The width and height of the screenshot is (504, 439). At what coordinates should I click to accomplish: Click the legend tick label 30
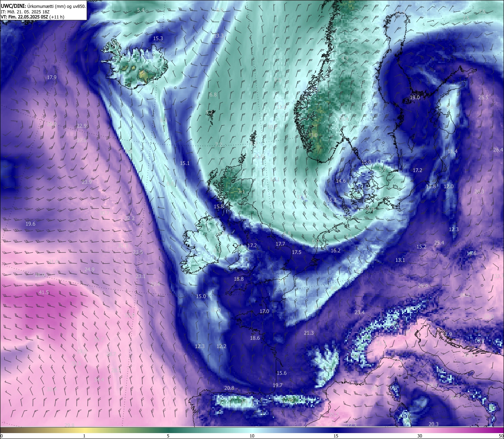(x=420, y=436)
